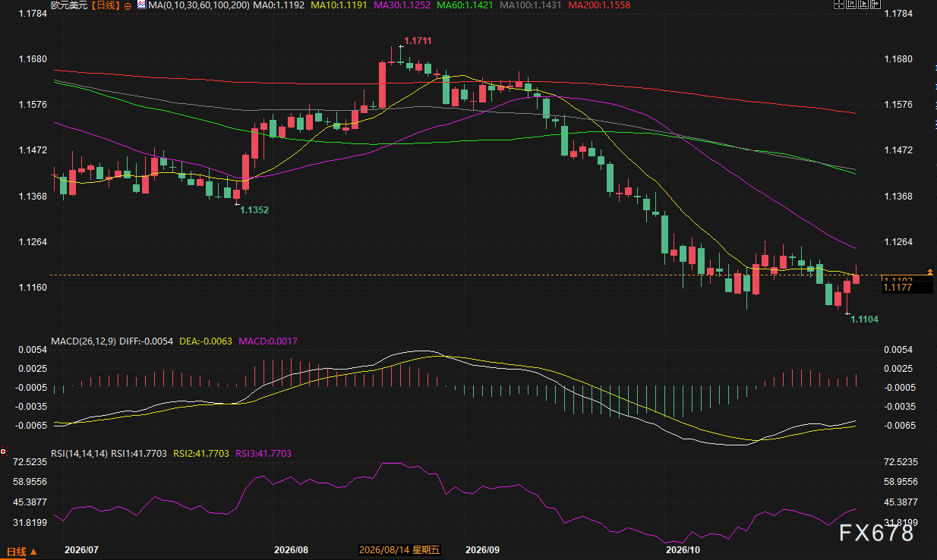
Task: Click the circled plus icon after 日线
Action: [126, 5]
